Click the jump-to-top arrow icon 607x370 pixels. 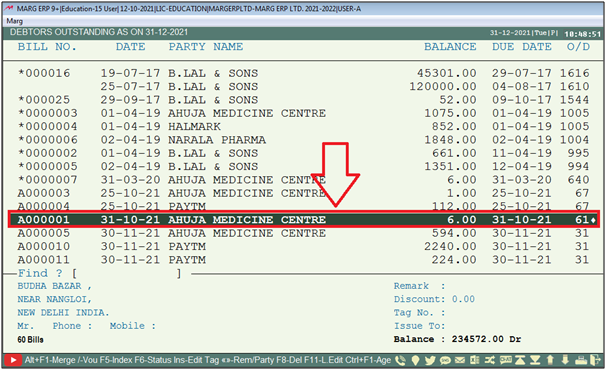click(520, 360)
